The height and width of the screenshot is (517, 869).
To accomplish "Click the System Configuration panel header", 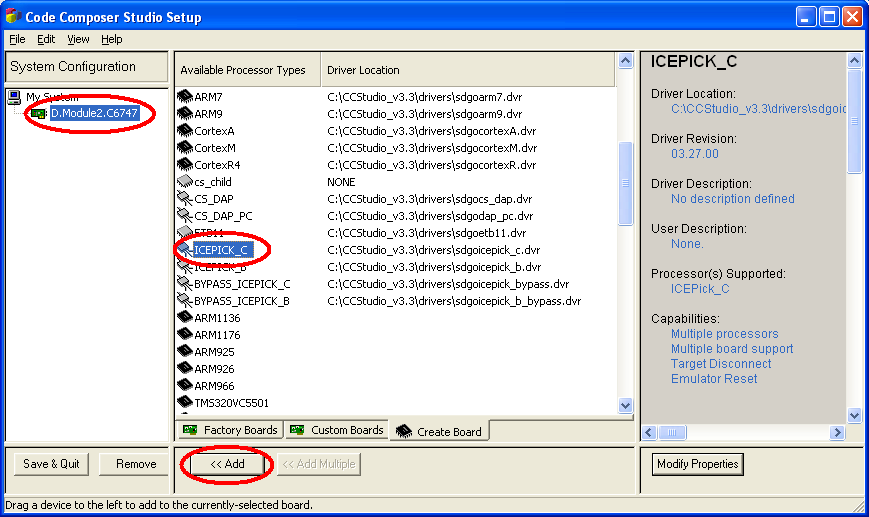I will (86, 66).
